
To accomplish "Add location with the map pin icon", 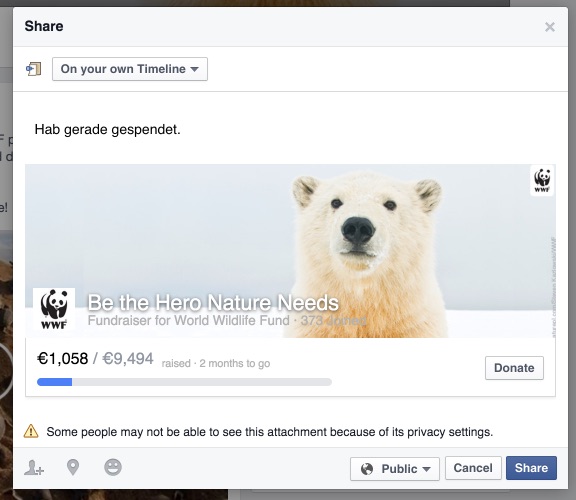I will [x=73, y=467].
